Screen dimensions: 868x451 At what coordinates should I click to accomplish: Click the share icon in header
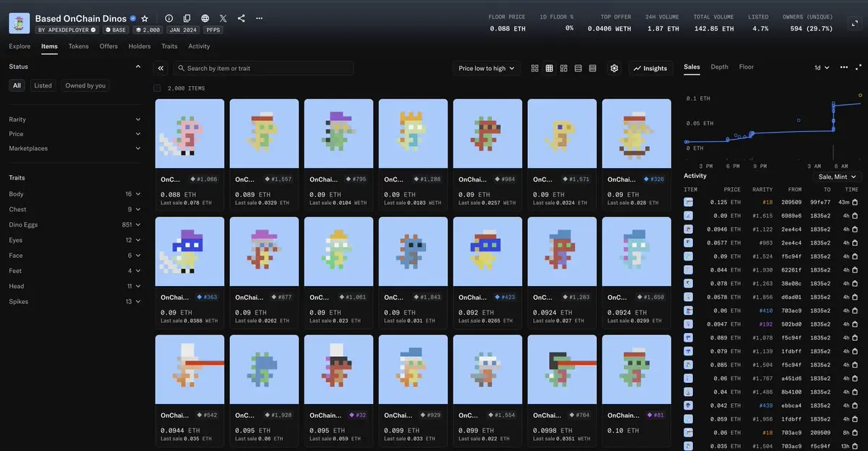click(241, 18)
